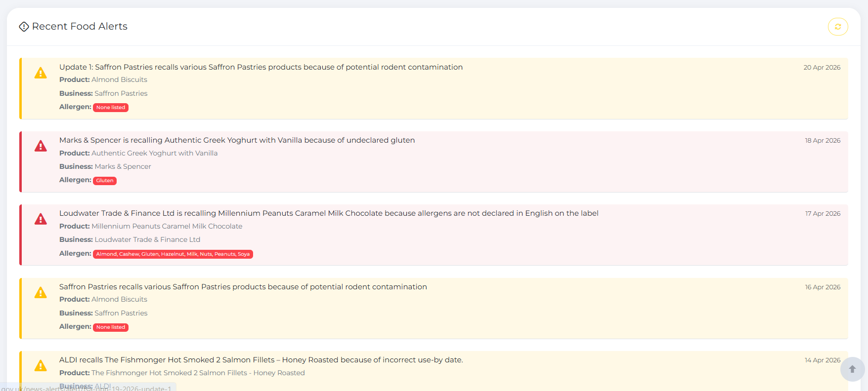Click Saffron Pastries business in 16 Apr alert

[121, 313]
